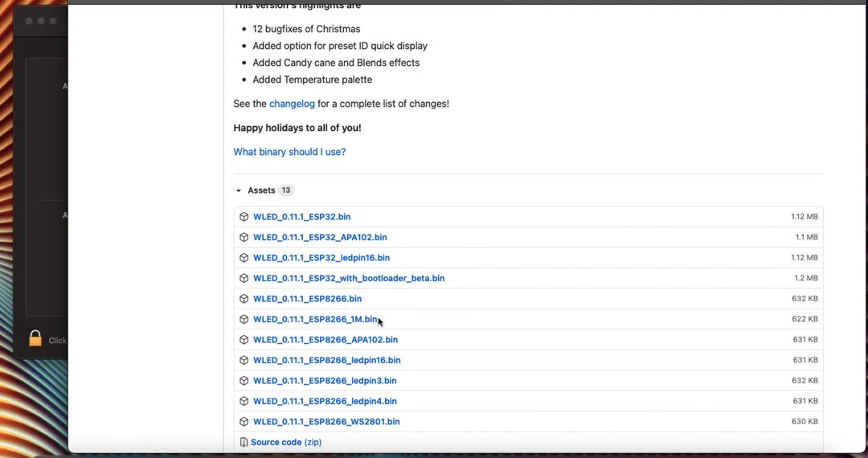Click the 630 KB size value
Image resolution: width=868 pixels, height=458 pixels.
tap(805, 422)
